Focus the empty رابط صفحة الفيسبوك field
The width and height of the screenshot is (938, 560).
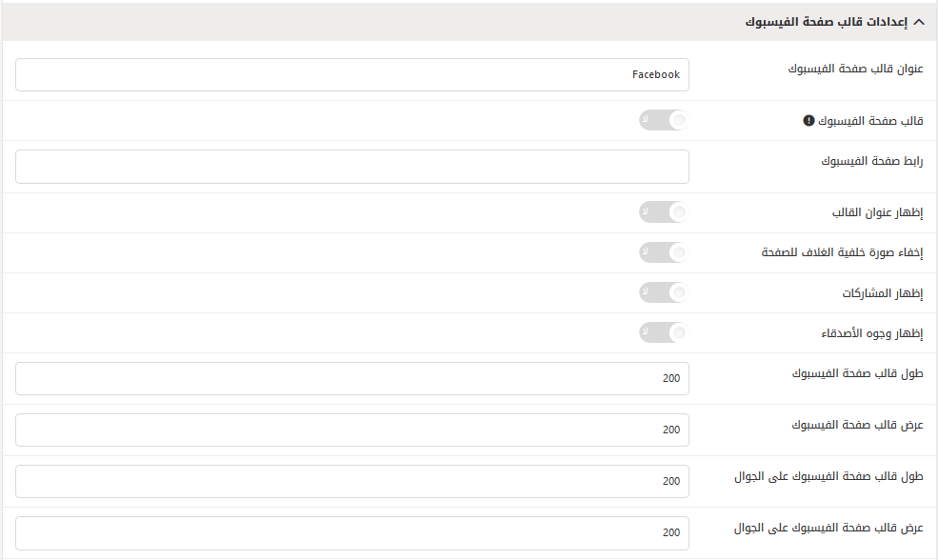pos(352,167)
